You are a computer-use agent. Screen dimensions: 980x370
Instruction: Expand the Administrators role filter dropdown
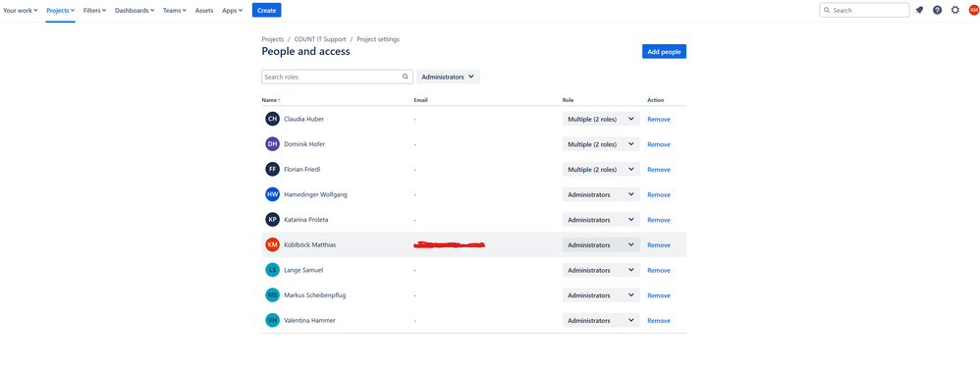448,77
